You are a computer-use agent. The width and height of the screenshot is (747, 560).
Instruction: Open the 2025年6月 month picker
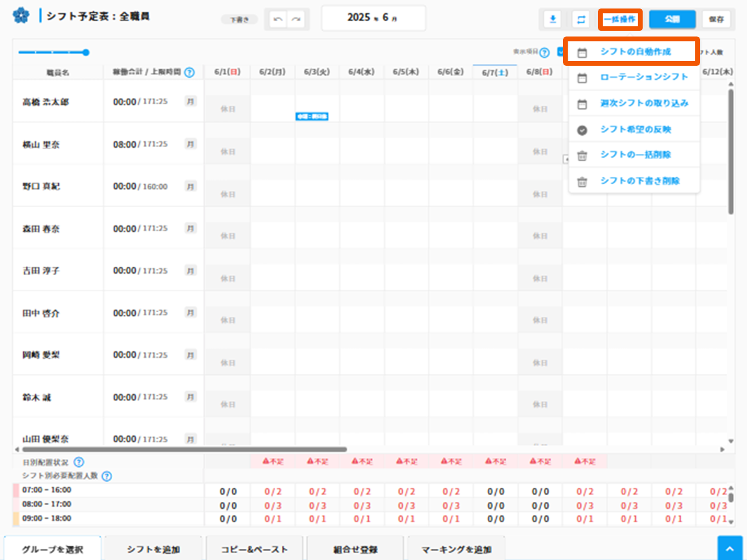(373, 18)
